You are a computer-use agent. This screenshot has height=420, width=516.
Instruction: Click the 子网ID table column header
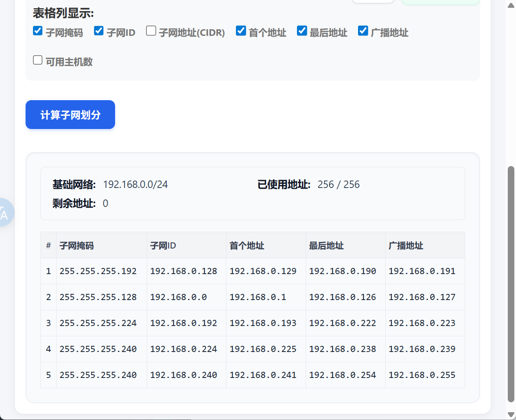pos(163,246)
